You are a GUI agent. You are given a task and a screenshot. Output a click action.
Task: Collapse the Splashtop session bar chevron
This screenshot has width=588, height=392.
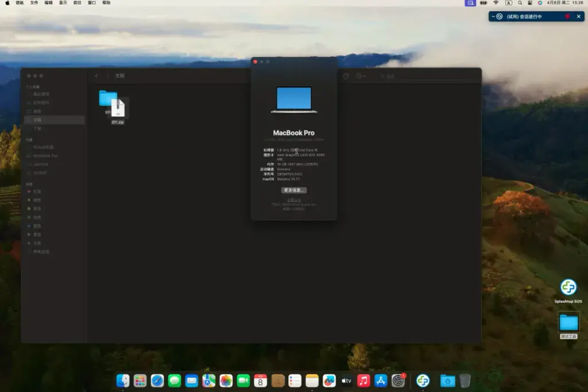point(493,17)
